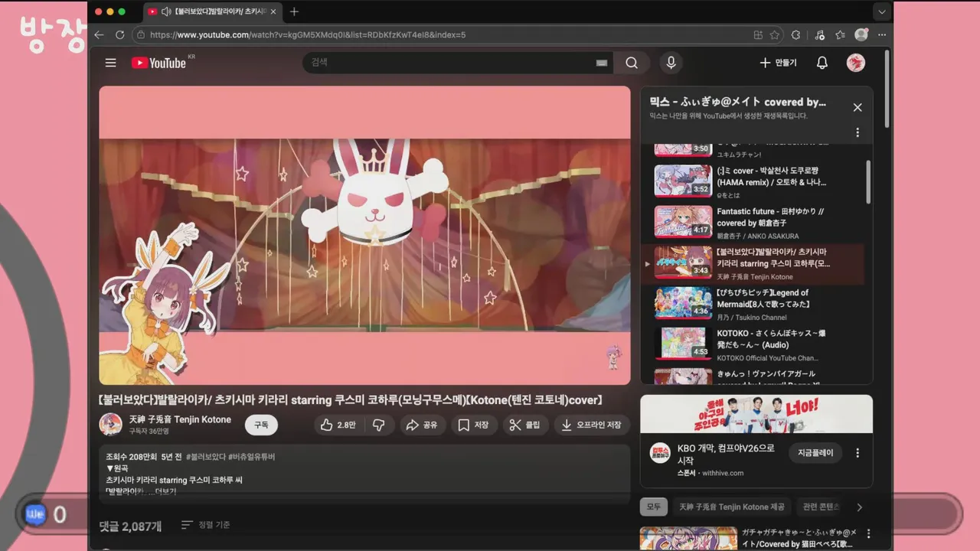Screen dimensions: 980x551
Task: Click the #불러보았다 hashtag
Action: [205, 457]
